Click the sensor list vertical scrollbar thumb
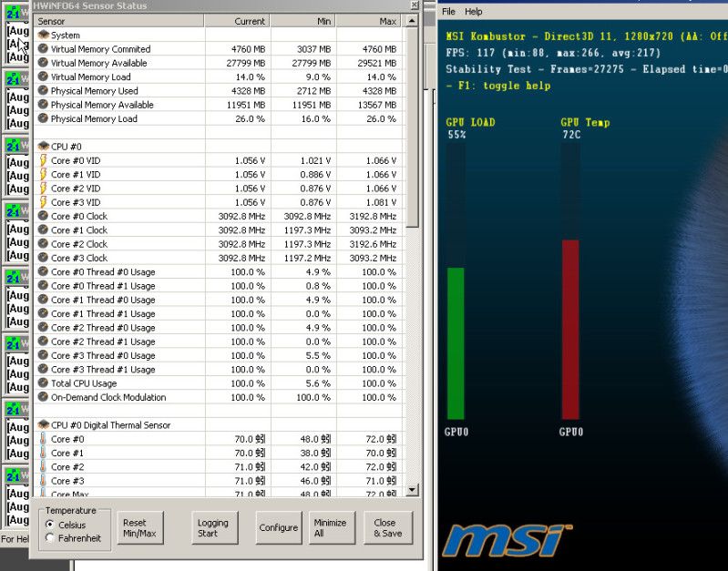The image size is (728, 571). point(412,127)
